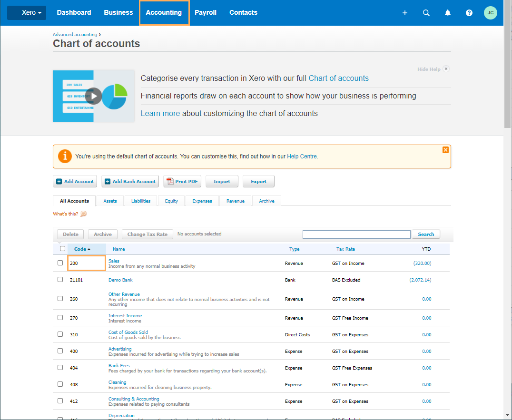
Task: Click the Search button
Action: click(426, 234)
